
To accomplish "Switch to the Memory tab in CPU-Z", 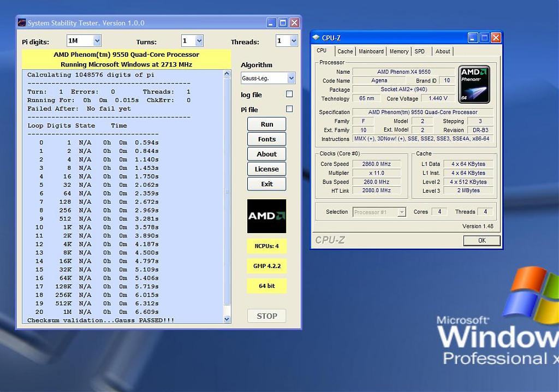I will coord(399,51).
